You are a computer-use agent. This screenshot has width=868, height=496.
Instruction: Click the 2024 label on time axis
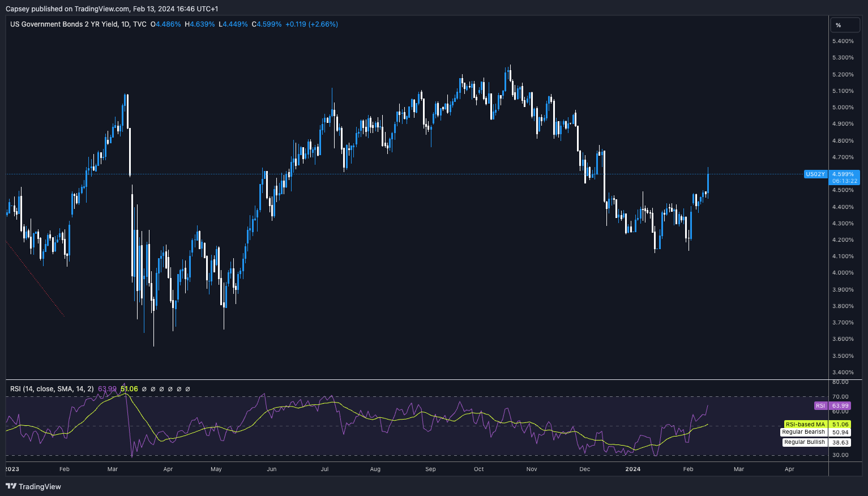[x=632, y=469]
